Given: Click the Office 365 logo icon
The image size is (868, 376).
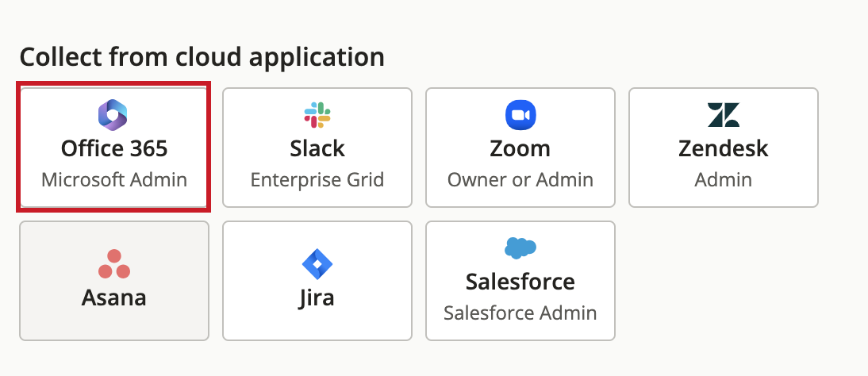Looking at the screenshot, I should pyautogui.click(x=113, y=115).
